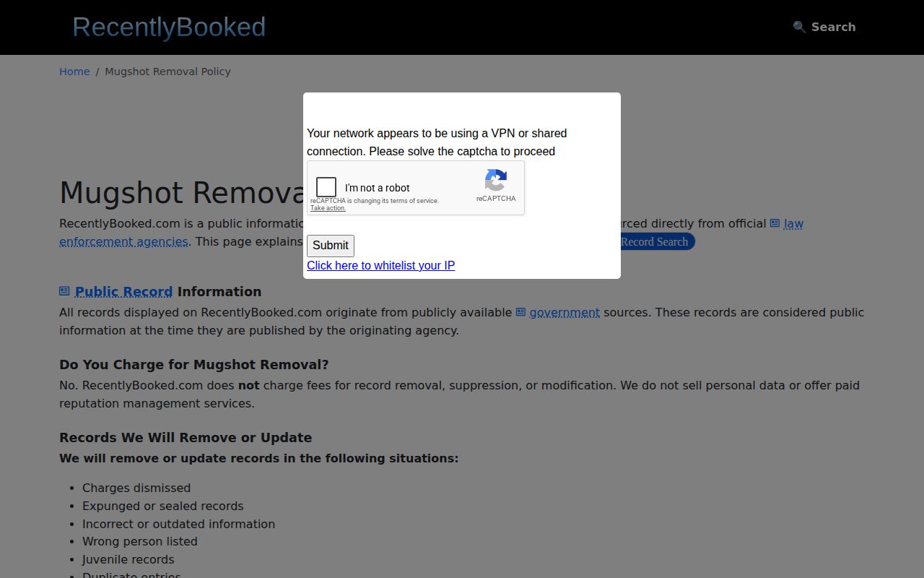Check the I'm not a robot checkbox
This screenshot has width=924, height=578.
pos(326,187)
